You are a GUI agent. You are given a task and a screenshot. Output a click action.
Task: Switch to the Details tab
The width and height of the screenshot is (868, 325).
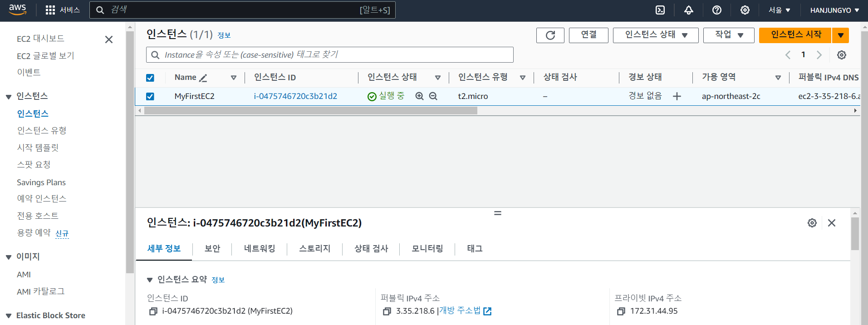[x=164, y=249]
